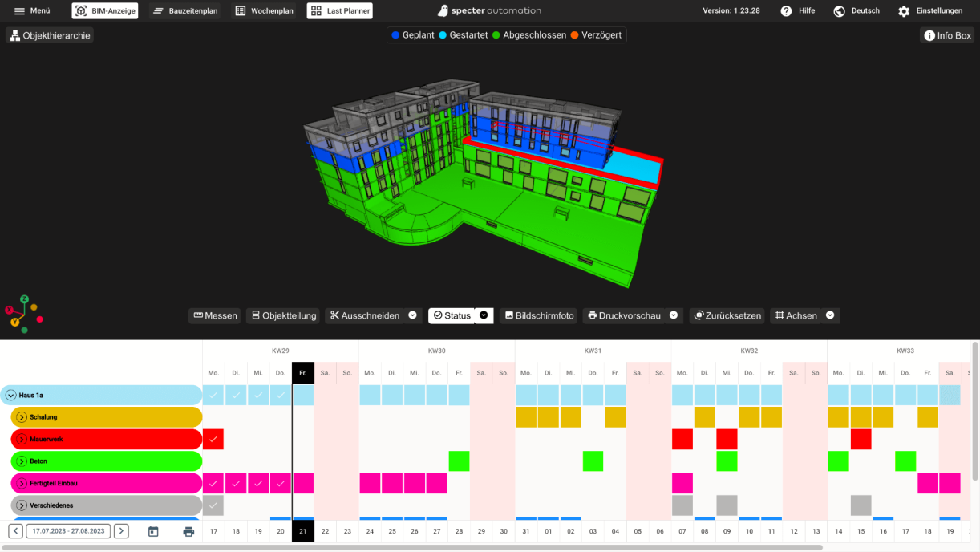Open the Ausschneiden dropdown arrow
This screenshot has width=980, height=552.
click(412, 315)
